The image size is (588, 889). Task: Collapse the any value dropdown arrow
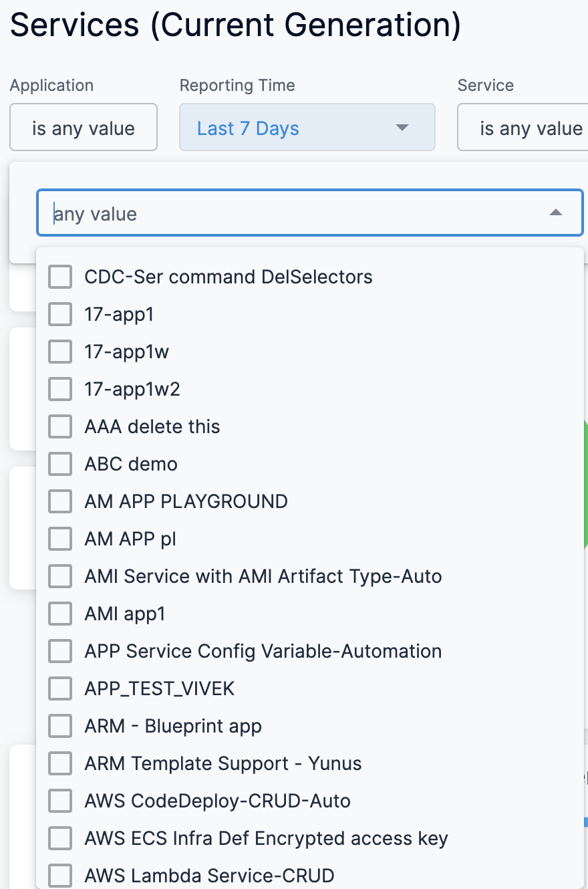pos(555,213)
